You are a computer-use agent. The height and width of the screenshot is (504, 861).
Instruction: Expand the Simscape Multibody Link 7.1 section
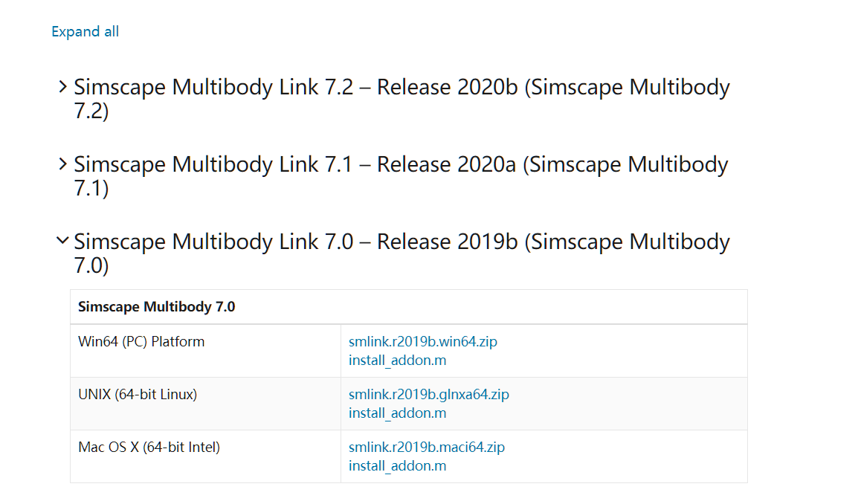[62, 163]
